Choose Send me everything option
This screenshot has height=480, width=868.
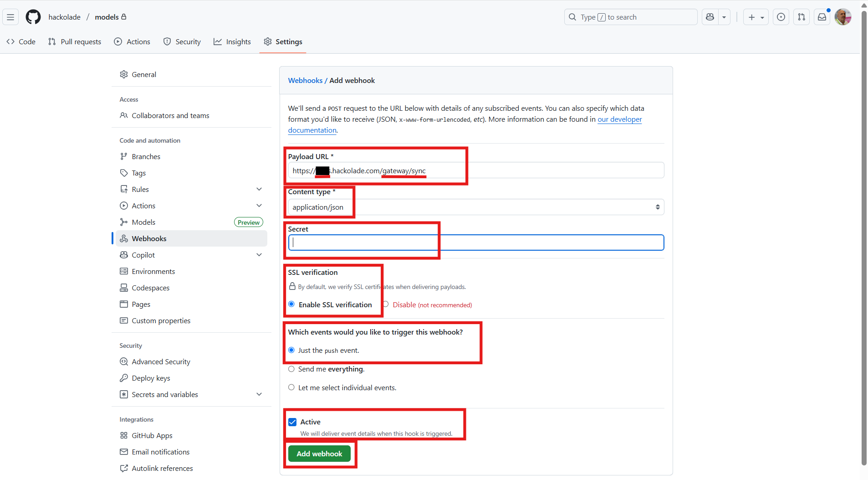pos(291,369)
